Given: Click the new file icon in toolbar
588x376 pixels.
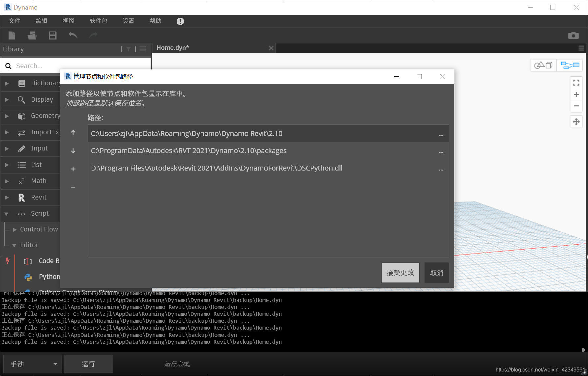Looking at the screenshot, I should [x=12, y=36].
